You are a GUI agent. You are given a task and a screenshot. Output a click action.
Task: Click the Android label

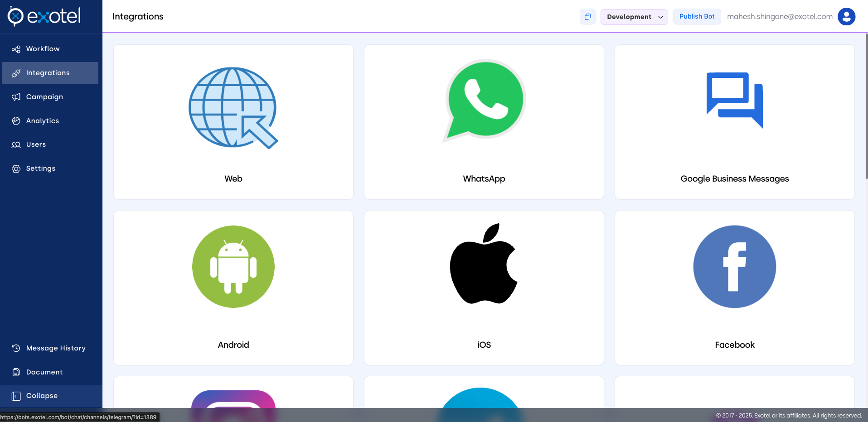coord(233,345)
